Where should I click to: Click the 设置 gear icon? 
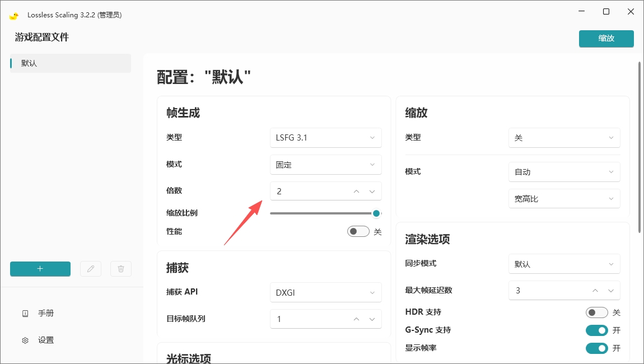(25, 340)
